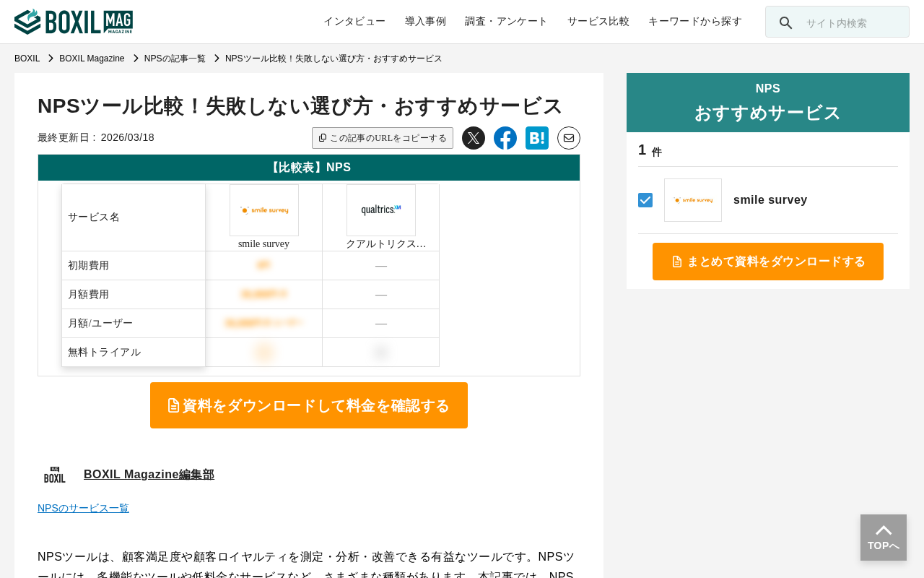Go to BOXIL Magazine breadcrumb link
Viewport: 924px width, 578px height.
point(92,59)
